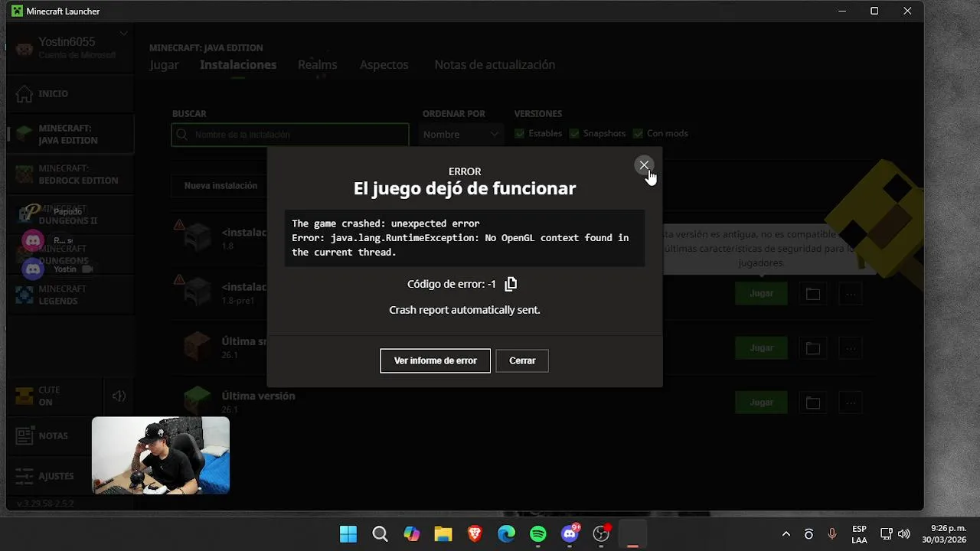Open Copilot from the taskbar

412,533
